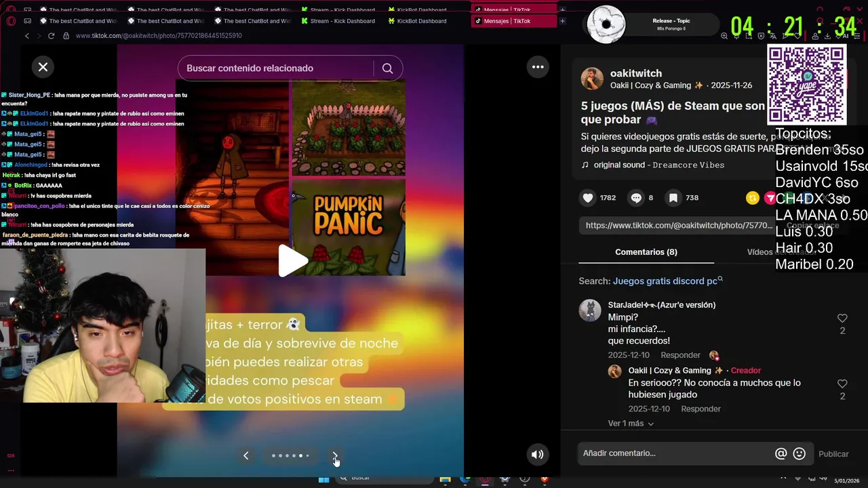Insert a mention with the @ icon
Screen dimensions: 868x488
[x=781, y=454]
